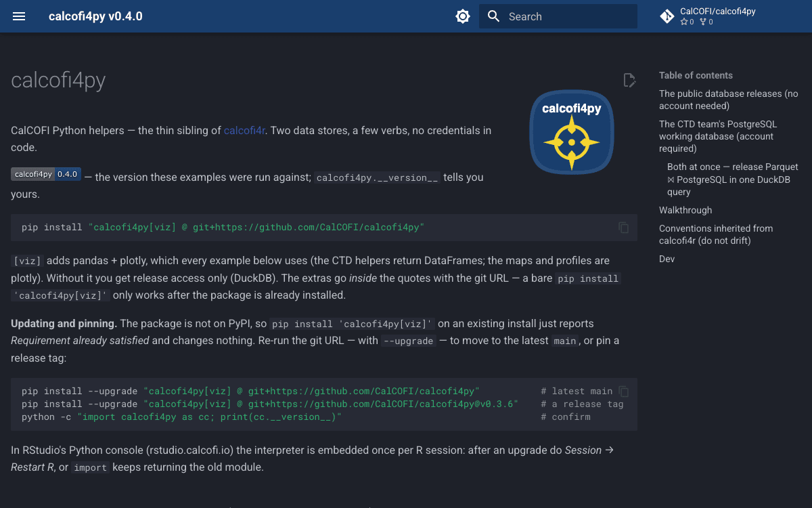Click the Search input field
The width and height of the screenshot is (812, 508).
coord(558,16)
